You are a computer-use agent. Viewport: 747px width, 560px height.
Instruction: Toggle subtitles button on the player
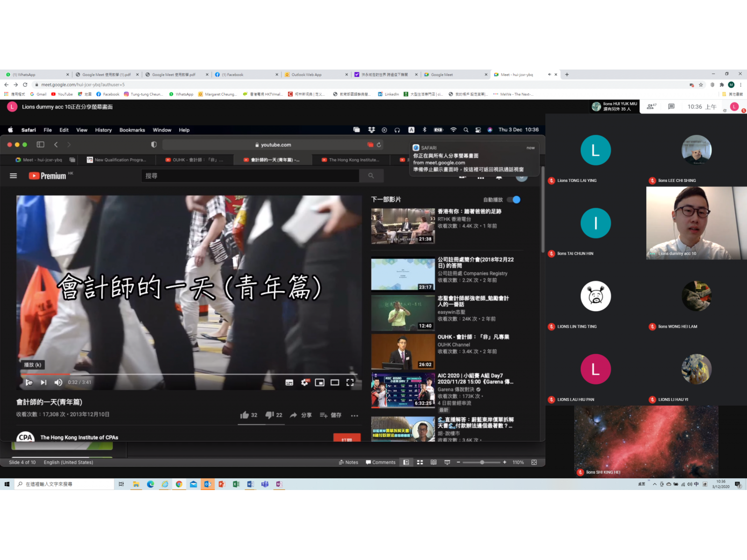click(289, 382)
